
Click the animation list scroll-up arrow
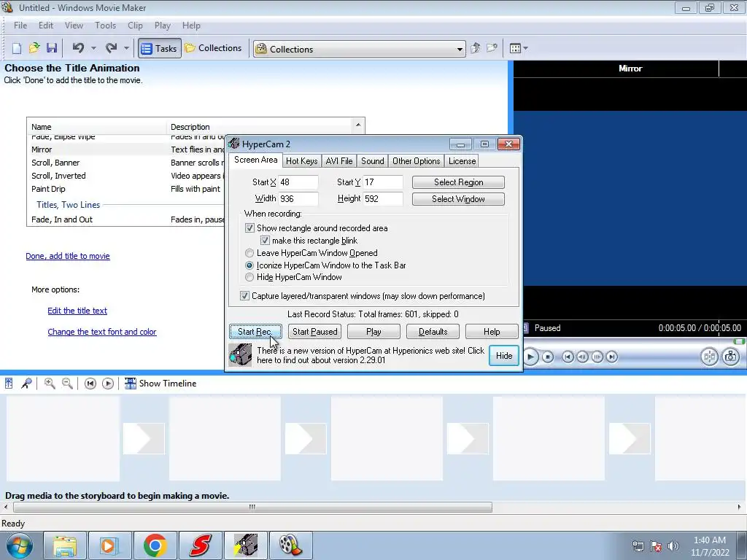(357, 125)
